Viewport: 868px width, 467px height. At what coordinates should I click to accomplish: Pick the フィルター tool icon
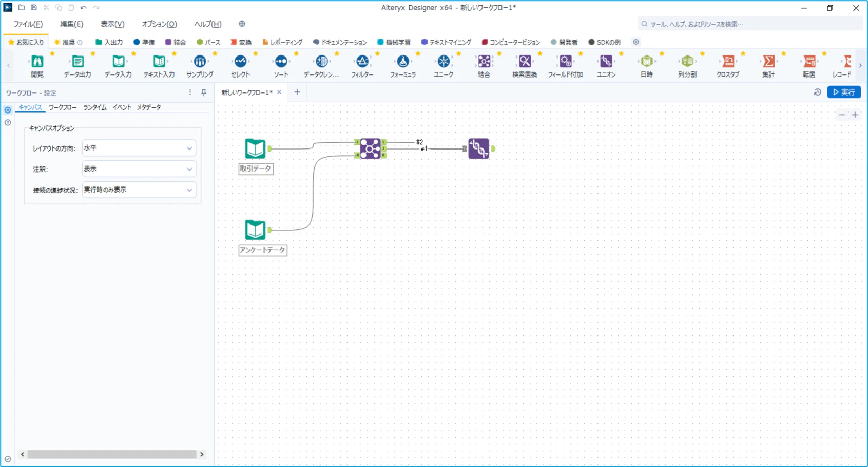point(362,62)
